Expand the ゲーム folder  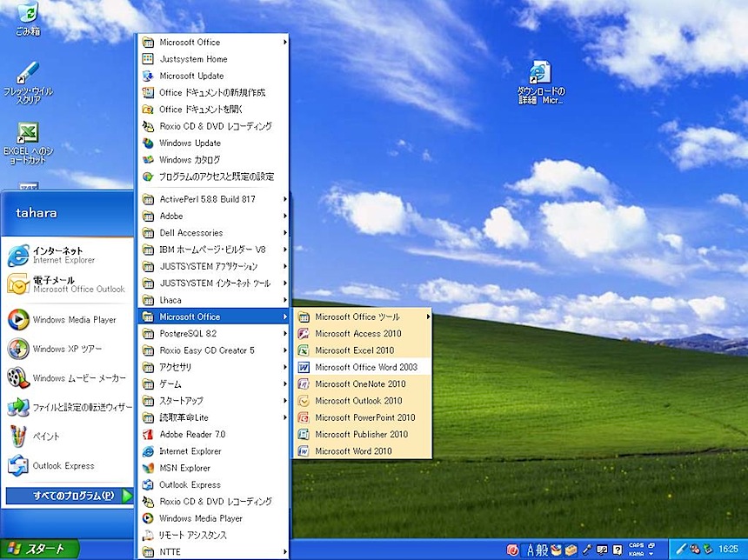click(x=213, y=383)
